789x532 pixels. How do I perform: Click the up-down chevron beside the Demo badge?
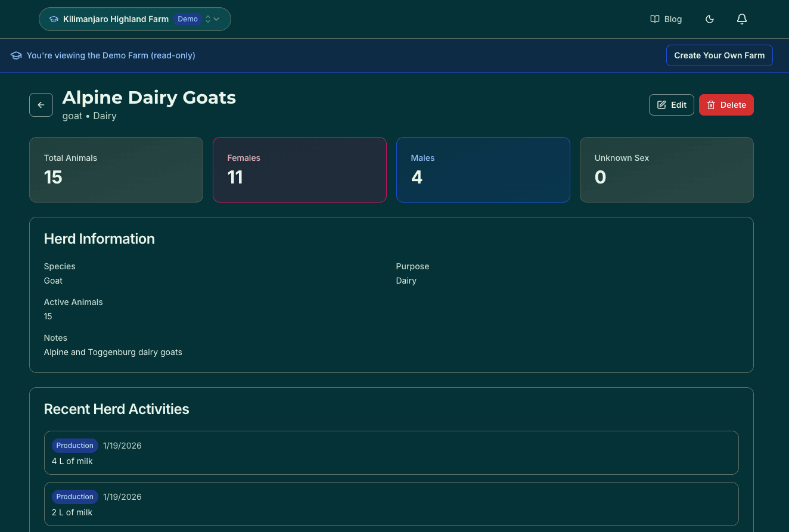pyautogui.click(x=207, y=18)
